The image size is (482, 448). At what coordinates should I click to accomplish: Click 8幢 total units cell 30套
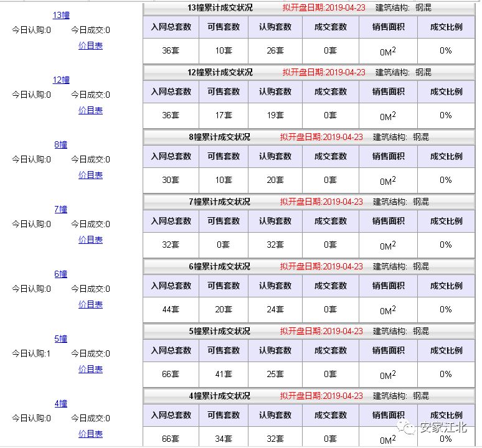(171, 180)
